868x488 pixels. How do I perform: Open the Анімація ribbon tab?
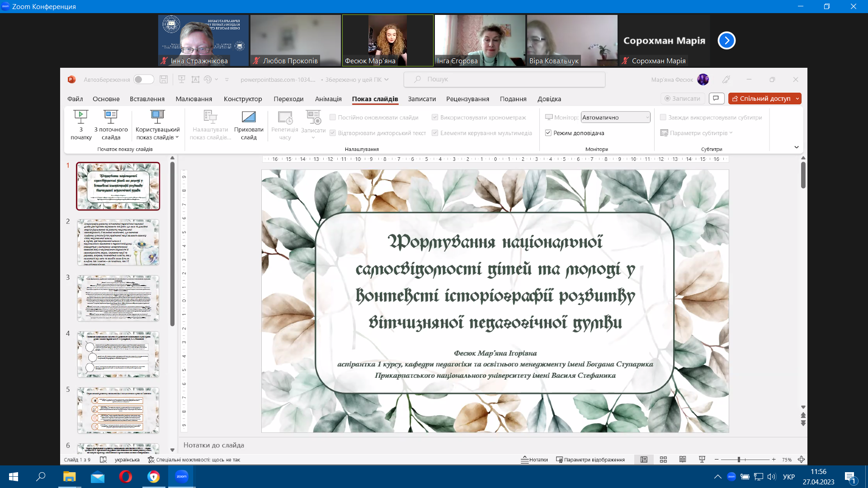click(x=328, y=99)
